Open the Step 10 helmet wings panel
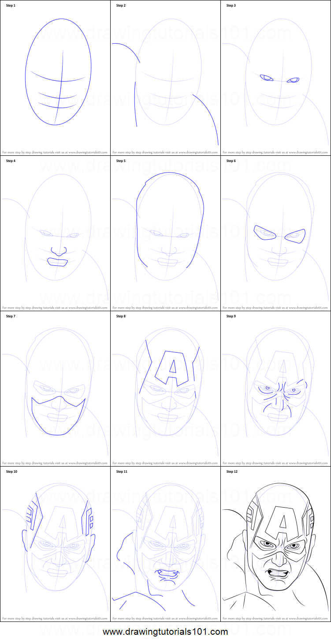331x644 pixels. 55,544
